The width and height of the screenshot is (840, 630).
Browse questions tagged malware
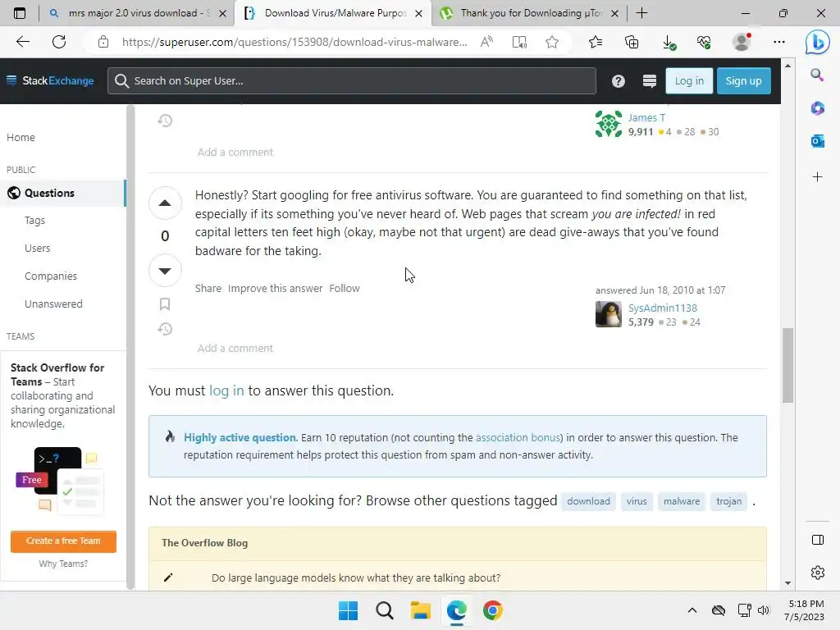pos(682,501)
